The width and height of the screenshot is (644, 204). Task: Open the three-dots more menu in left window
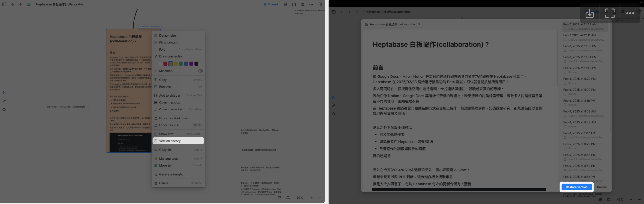pos(311,4)
